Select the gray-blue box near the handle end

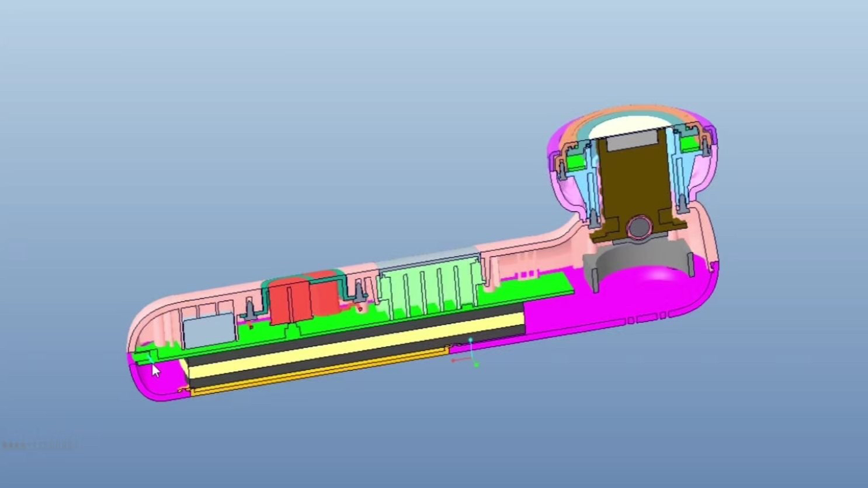209,331
